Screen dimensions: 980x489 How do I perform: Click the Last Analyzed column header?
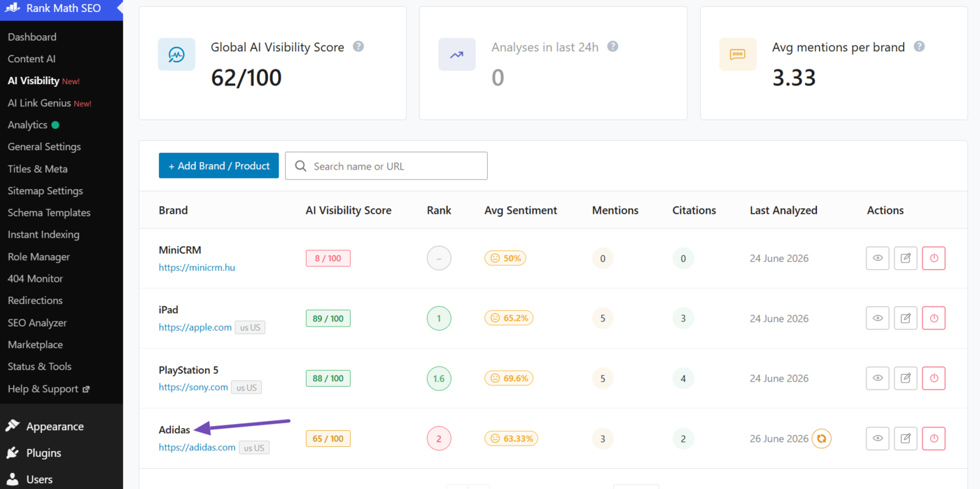click(x=783, y=210)
